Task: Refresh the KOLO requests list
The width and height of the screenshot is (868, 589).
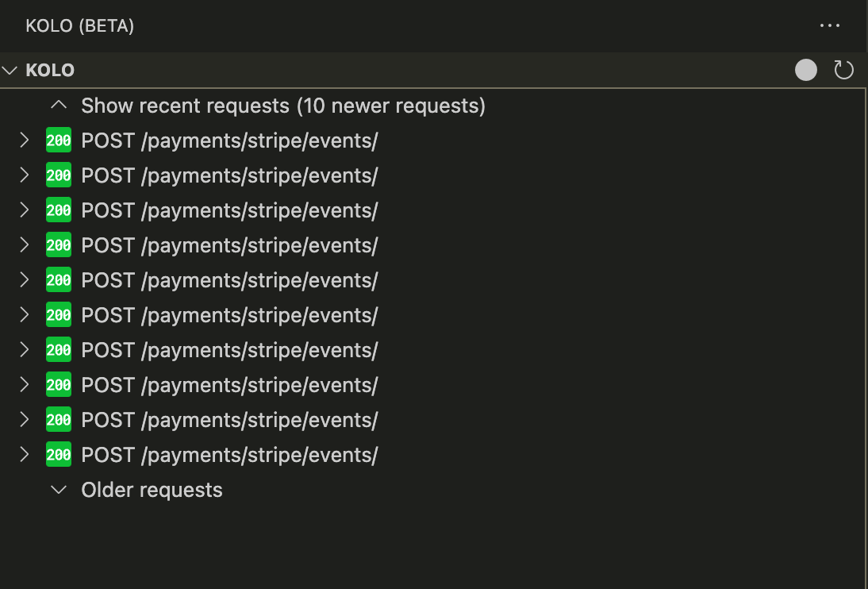Action: pyautogui.click(x=843, y=70)
